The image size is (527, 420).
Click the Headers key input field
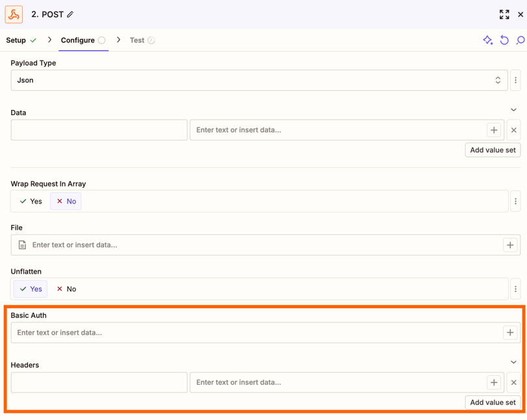point(99,382)
